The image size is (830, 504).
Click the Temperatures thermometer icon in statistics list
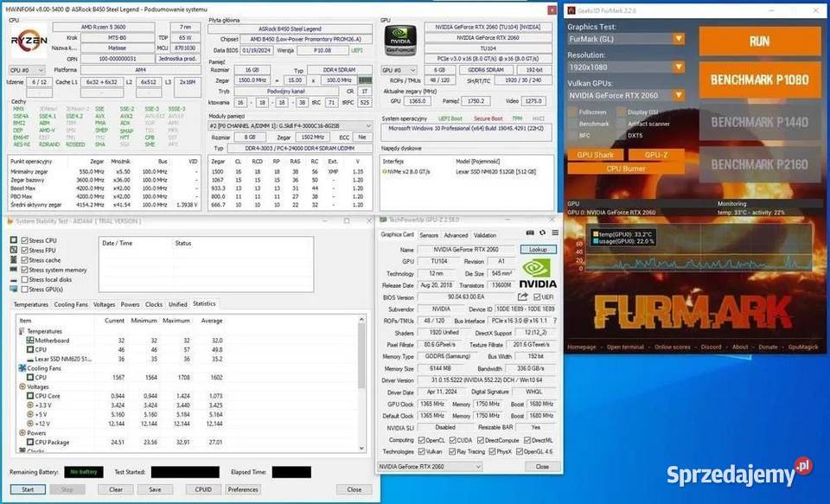click(x=22, y=331)
